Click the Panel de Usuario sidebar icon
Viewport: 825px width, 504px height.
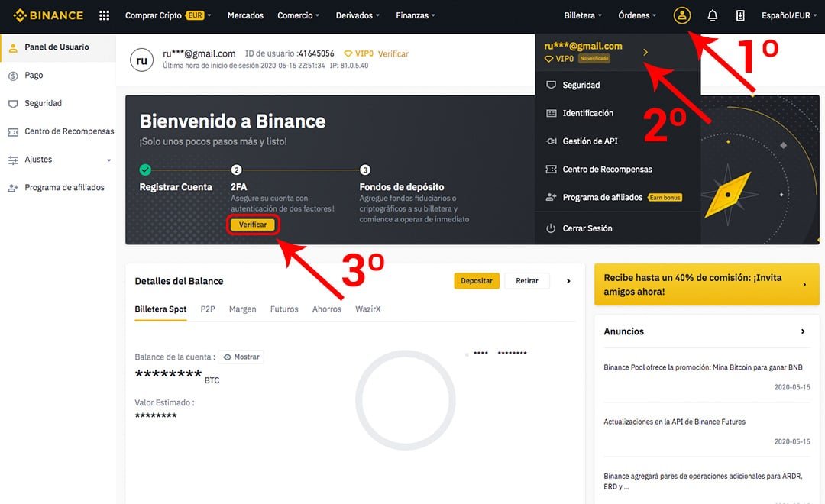pyautogui.click(x=13, y=47)
